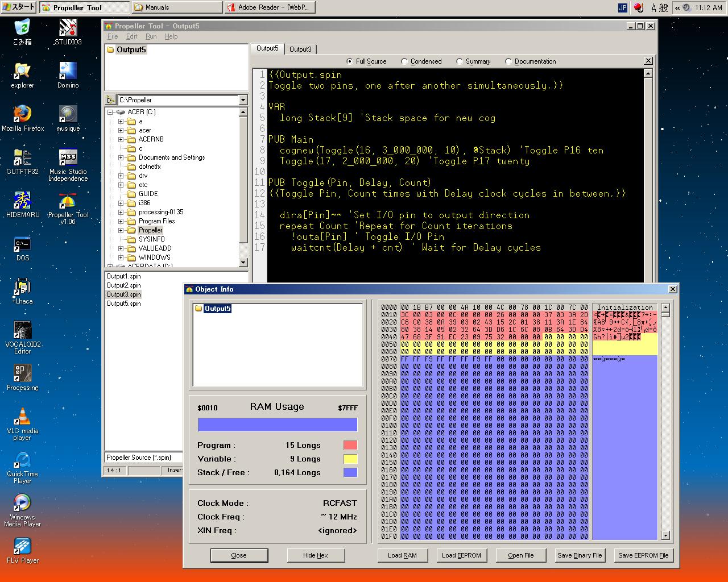Expand the Program Files tree node

pyautogui.click(x=121, y=221)
